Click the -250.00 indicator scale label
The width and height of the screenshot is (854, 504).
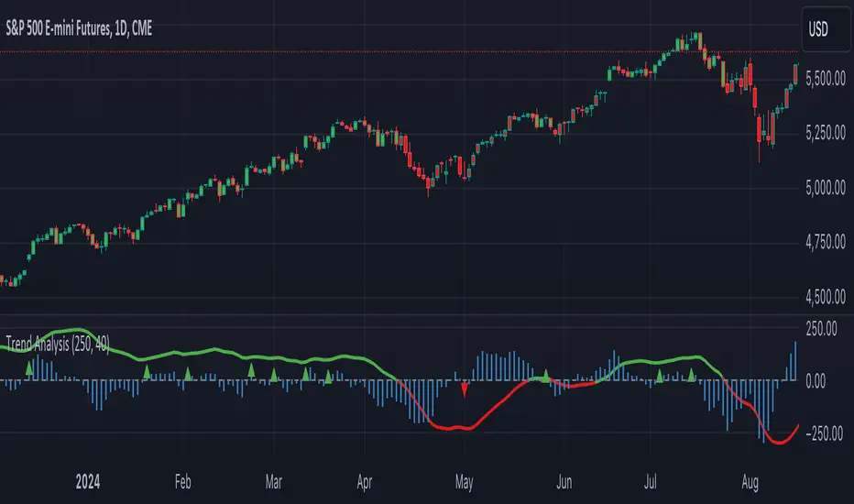pyautogui.click(x=824, y=433)
